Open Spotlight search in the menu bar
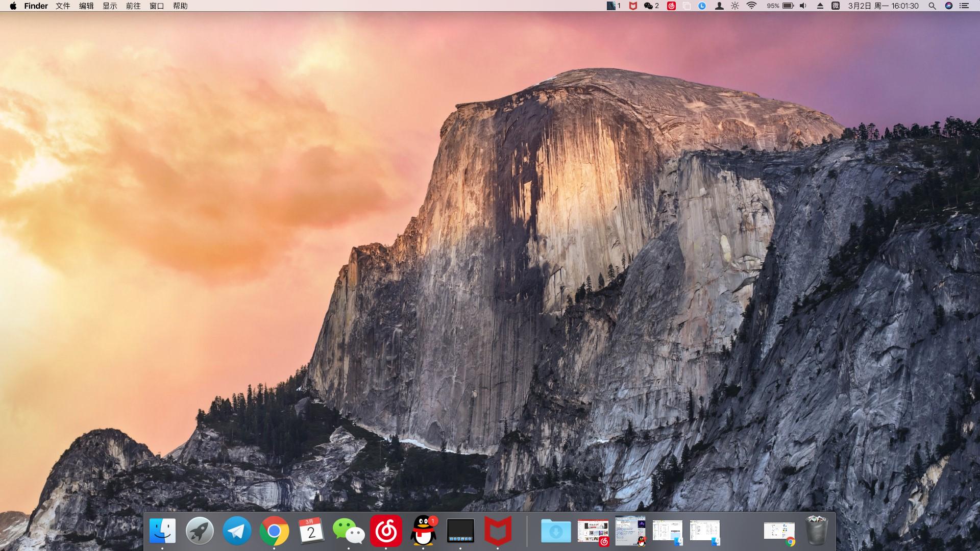 (933, 6)
